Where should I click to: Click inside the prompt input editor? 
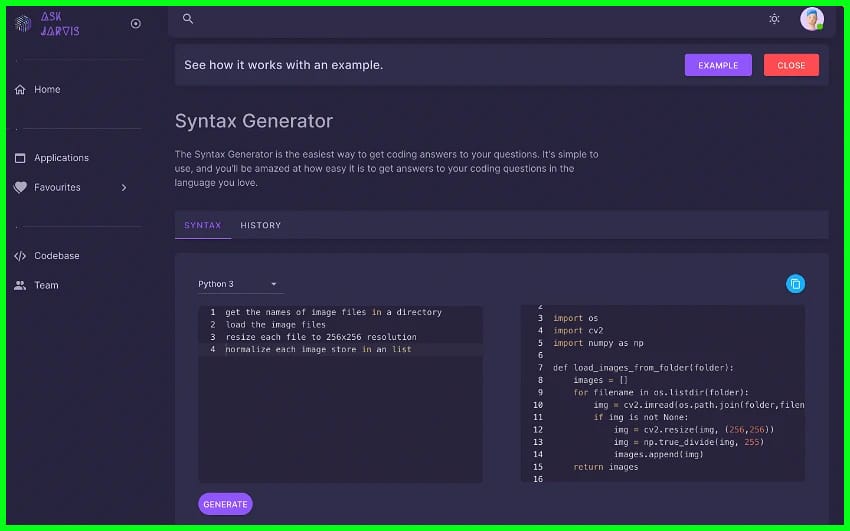tap(340, 420)
